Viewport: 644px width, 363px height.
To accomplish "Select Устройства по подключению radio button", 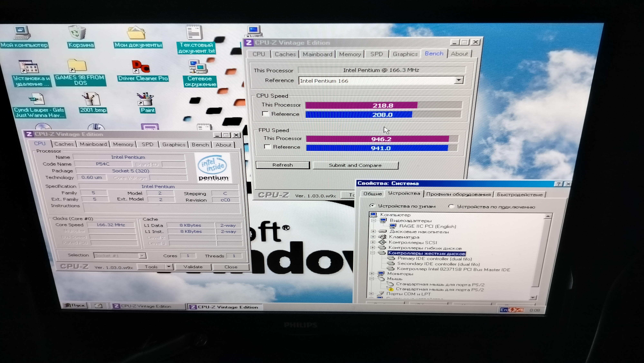I will pyautogui.click(x=451, y=207).
